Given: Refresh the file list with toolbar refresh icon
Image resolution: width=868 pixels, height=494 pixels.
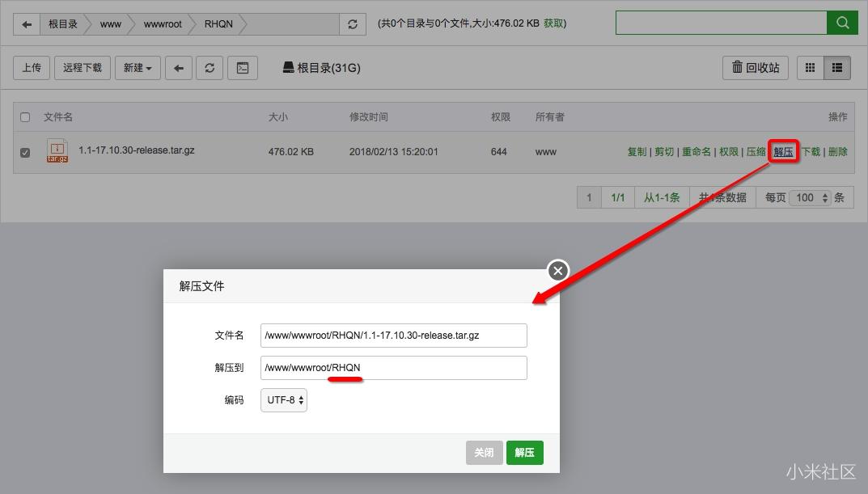Looking at the screenshot, I should tap(210, 68).
